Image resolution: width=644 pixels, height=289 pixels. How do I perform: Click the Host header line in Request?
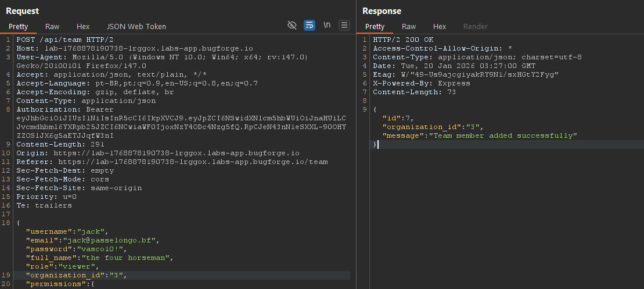tap(135, 48)
